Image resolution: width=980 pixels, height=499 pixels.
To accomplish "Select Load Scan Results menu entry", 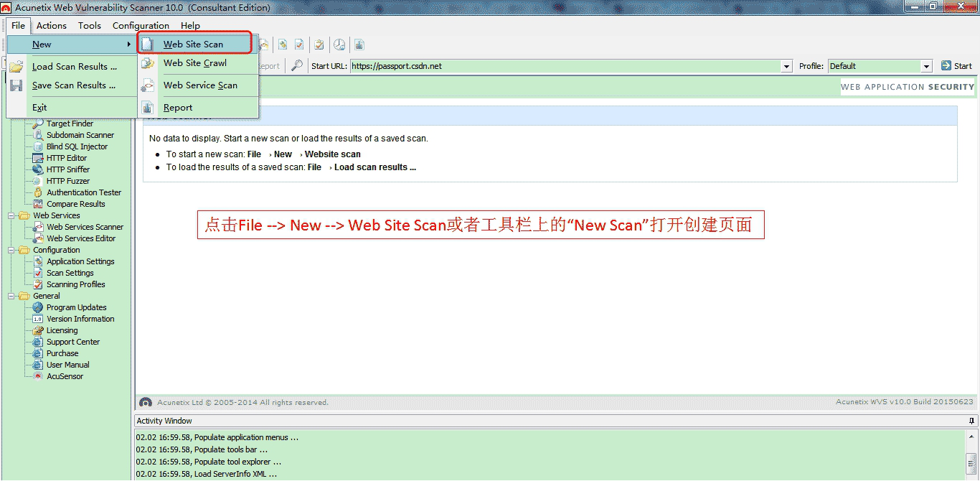I will tap(72, 67).
